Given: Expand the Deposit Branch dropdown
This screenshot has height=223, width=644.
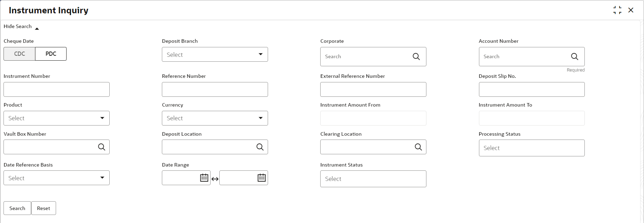Looking at the screenshot, I should click(215, 54).
